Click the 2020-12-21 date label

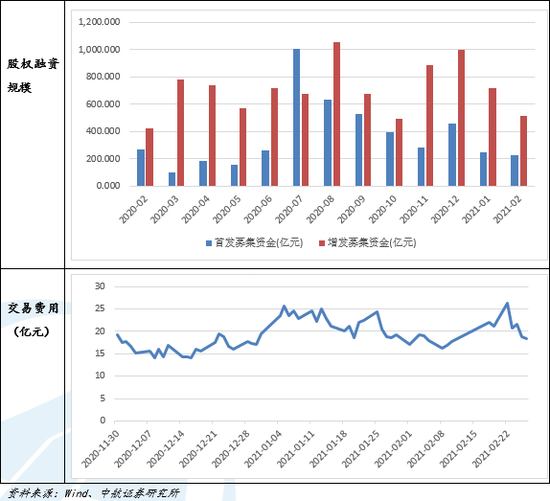click(198, 449)
